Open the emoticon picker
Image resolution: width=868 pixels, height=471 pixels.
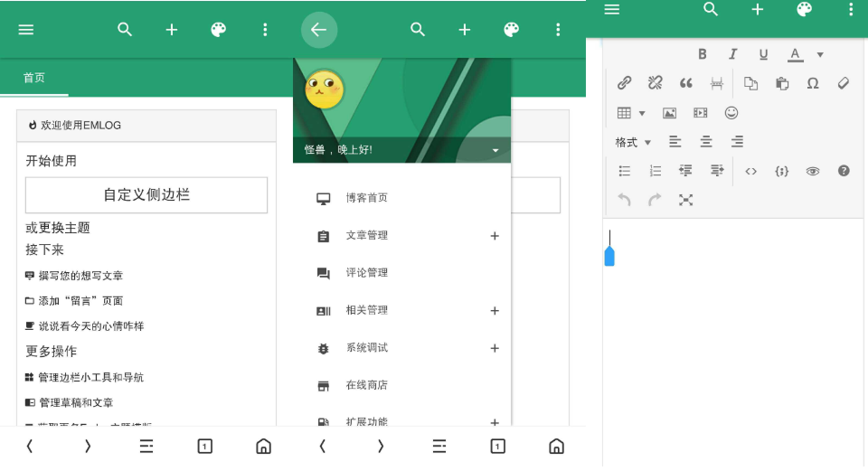(731, 113)
